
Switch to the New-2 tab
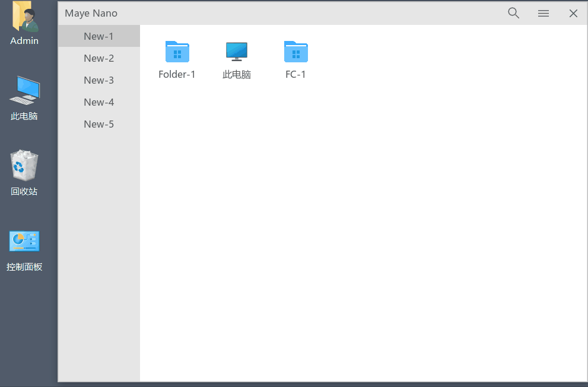[x=98, y=58]
